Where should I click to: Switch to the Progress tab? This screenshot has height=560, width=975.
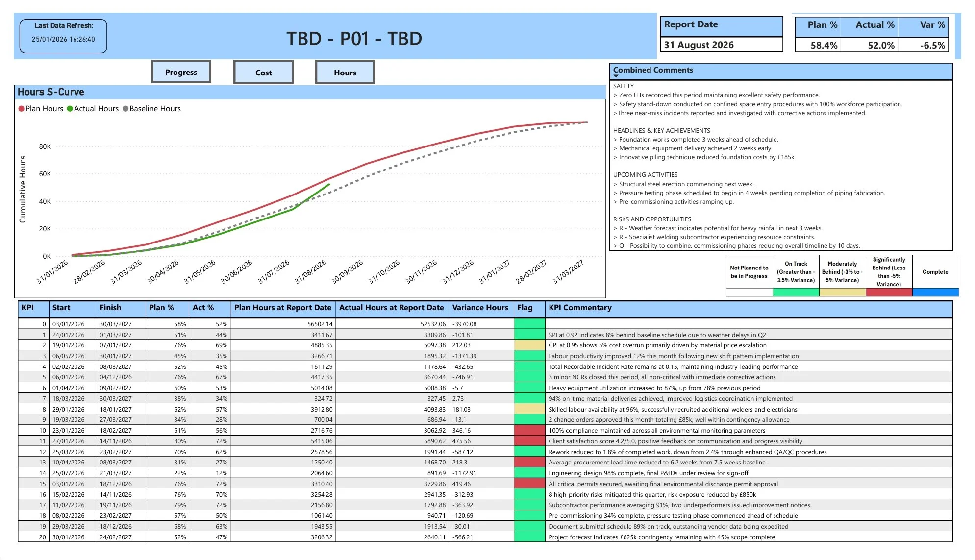(180, 72)
